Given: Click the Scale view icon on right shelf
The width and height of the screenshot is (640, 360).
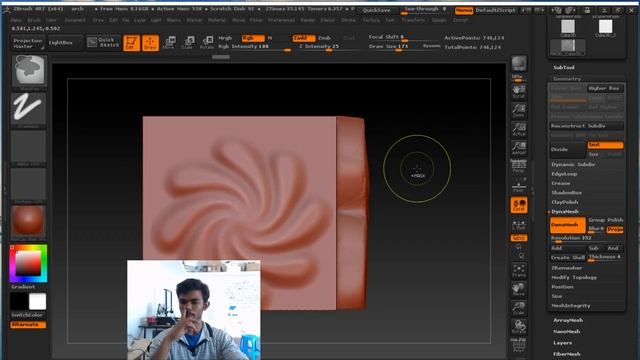Looking at the screenshot, I should click(x=519, y=308).
